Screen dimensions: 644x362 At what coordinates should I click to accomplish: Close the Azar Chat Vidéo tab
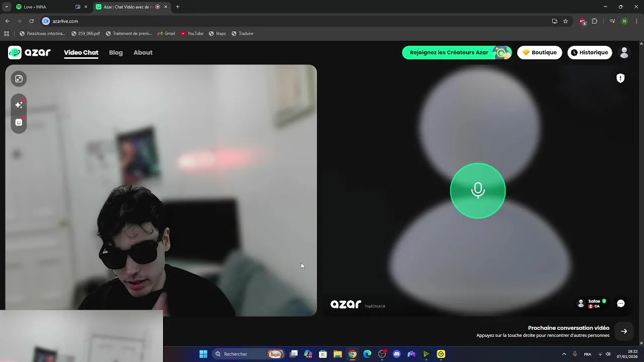point(166,7)
